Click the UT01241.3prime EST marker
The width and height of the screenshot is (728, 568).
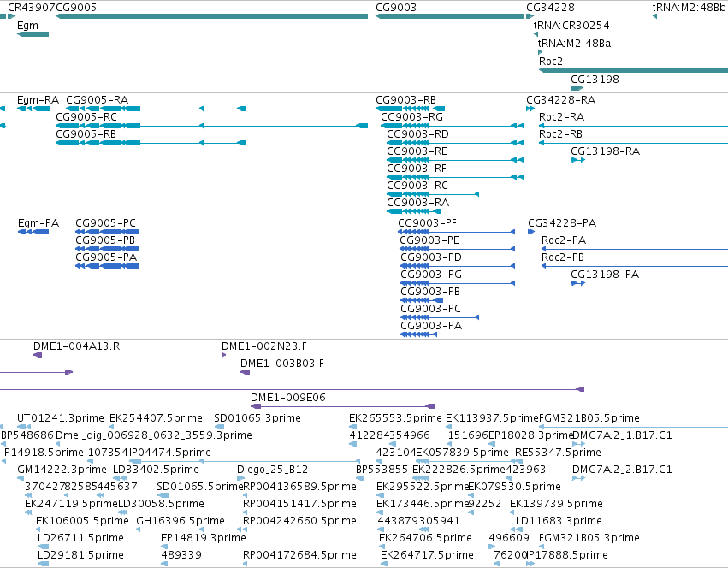24,427
